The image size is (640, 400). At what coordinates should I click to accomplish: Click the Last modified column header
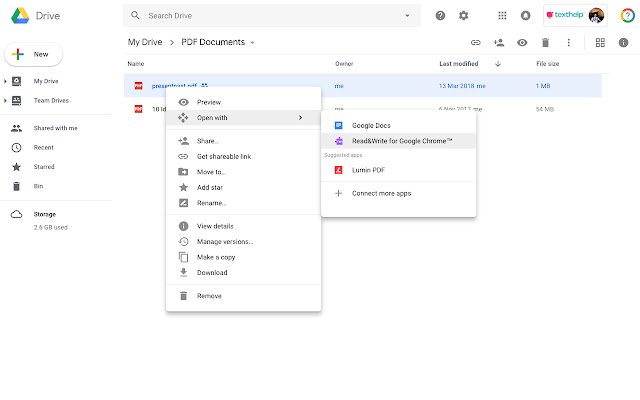point(458,64)
